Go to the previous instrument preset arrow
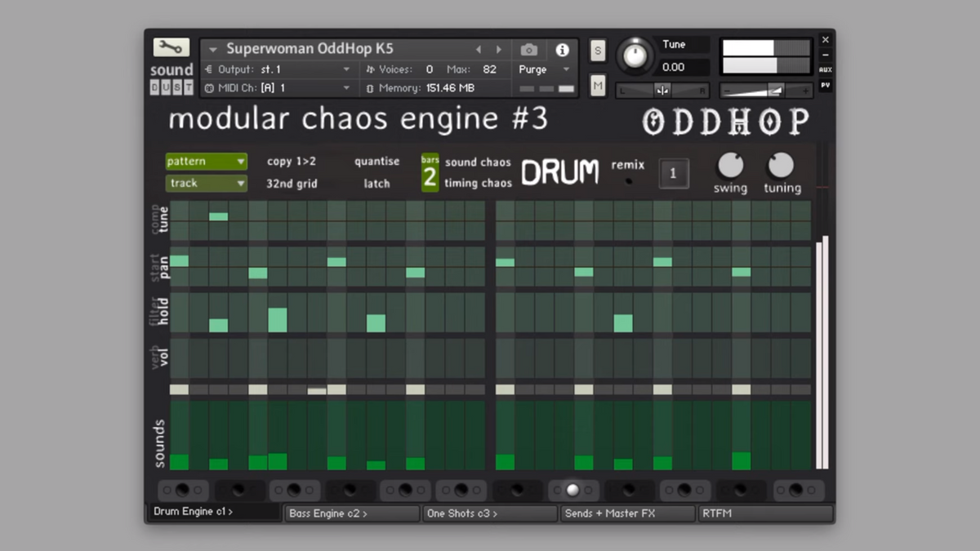 pos(479,50)
